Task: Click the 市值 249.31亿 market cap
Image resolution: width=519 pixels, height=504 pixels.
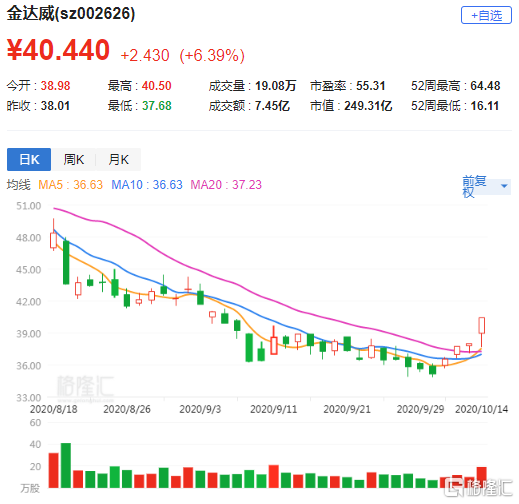Action: (351, 106)
